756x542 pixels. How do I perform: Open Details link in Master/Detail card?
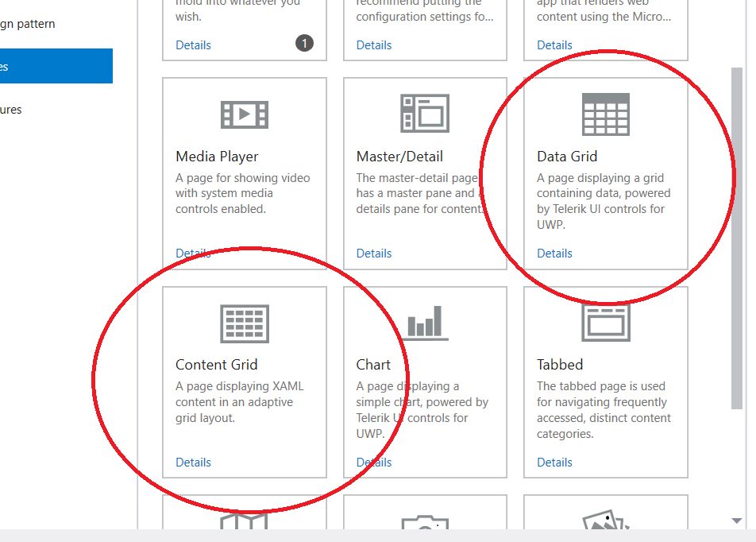pyautogui.click(x=374, y=254)
